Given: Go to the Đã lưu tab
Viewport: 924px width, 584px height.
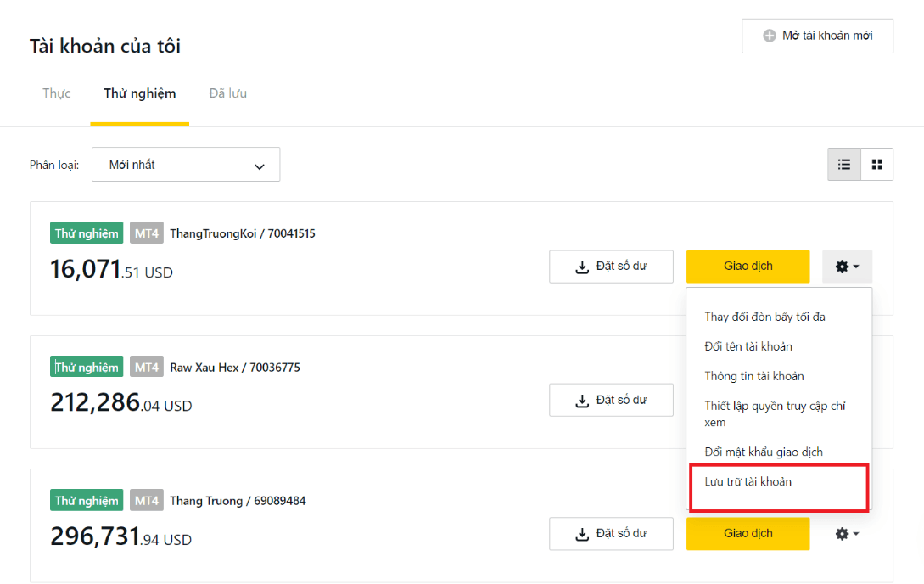Looking at the screenshot, I should (x=228, y=93).
